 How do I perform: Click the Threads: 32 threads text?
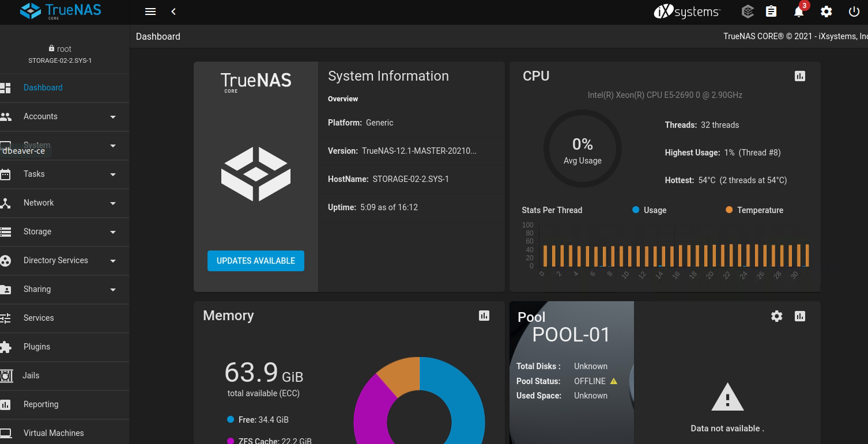pos(702,125)
